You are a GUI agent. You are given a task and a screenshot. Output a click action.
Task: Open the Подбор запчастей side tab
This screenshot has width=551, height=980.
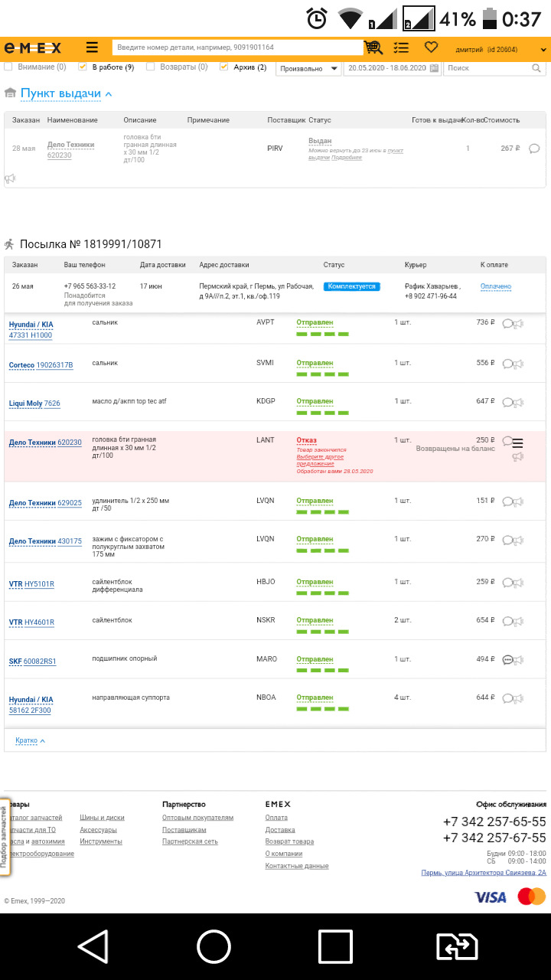pos(4,837)
